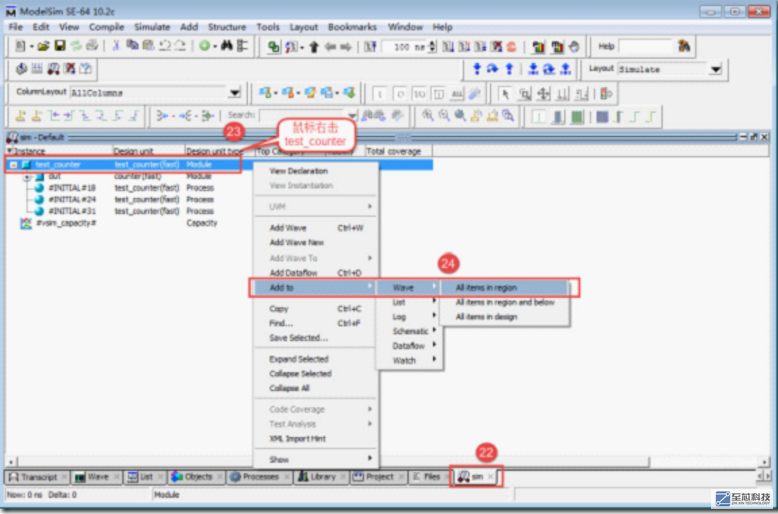The width and height of the screenshot is (778, 514).
Task: Choose 'All items in design' option
Action: pyautogui.click(x=504, y=317)
